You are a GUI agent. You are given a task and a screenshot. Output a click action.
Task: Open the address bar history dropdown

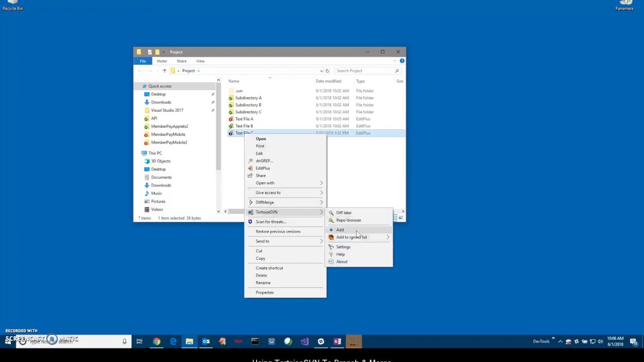(321, 71)
